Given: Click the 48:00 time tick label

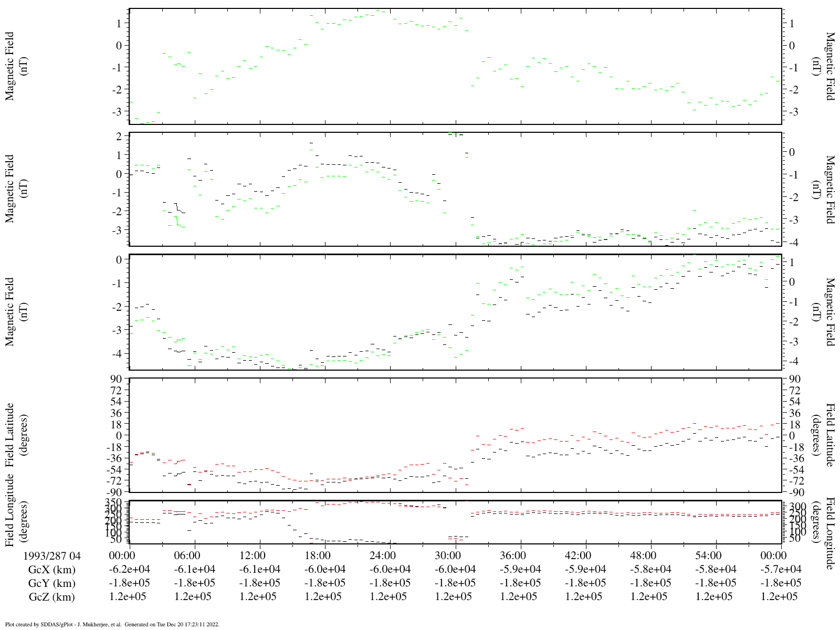Looking at the screenshot, I should 643,555.
